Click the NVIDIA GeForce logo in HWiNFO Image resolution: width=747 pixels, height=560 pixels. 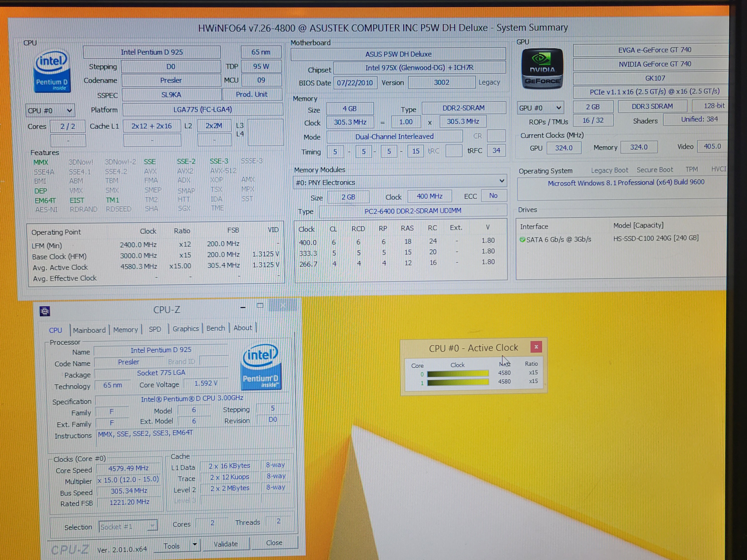(542, 69)
